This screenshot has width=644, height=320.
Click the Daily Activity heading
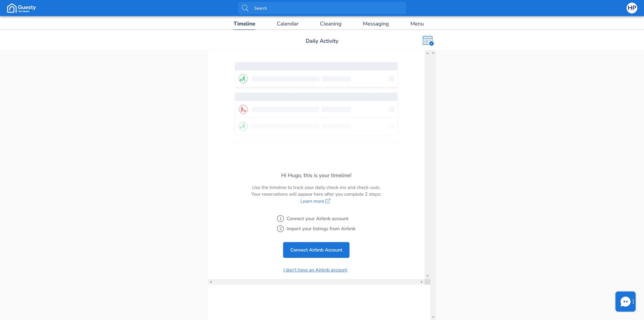(322, 41)
